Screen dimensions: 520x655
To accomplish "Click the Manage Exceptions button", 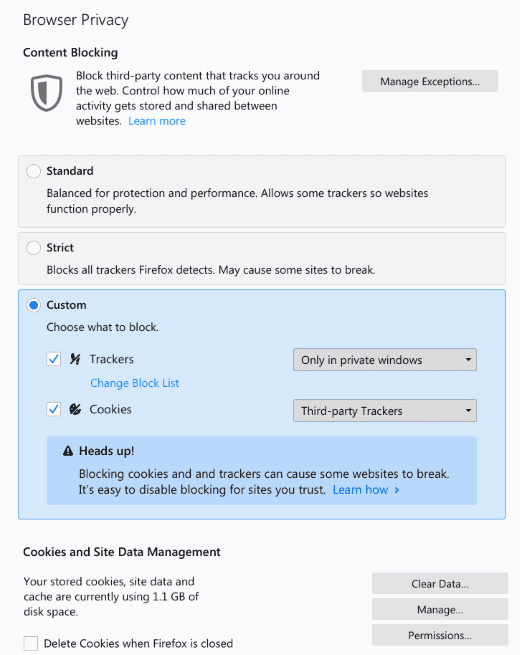I will pyautogui.click(x=430, y=81).
